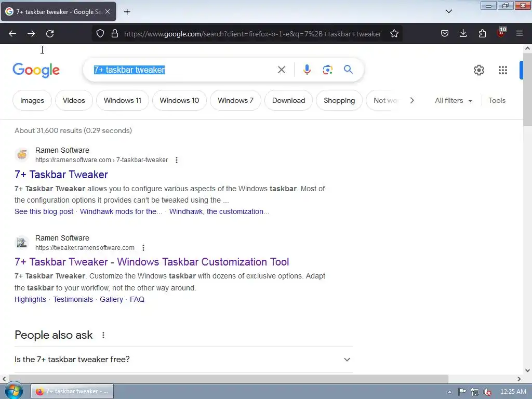Search by image with Lens
The height and width of the screenshot is (399, 532).
point(328,70)
